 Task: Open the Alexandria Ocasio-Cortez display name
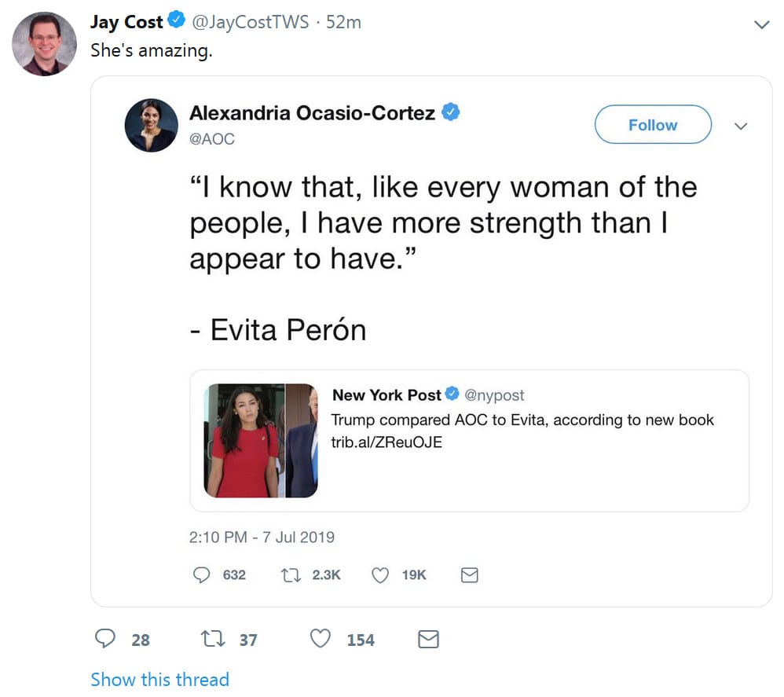tap(312, 113)
